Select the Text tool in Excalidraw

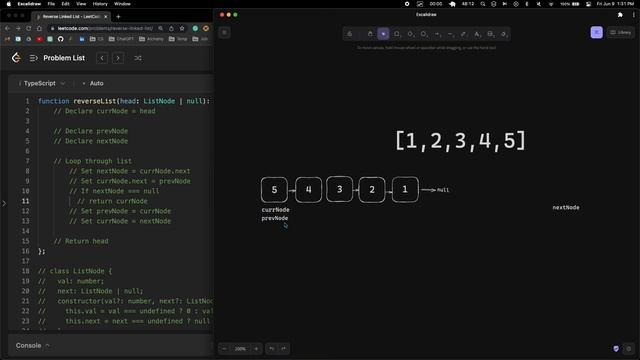tap(477, 34)
